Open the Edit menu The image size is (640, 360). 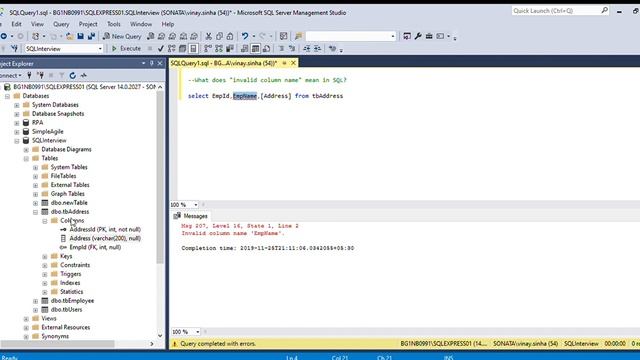[x=16, y=24]
